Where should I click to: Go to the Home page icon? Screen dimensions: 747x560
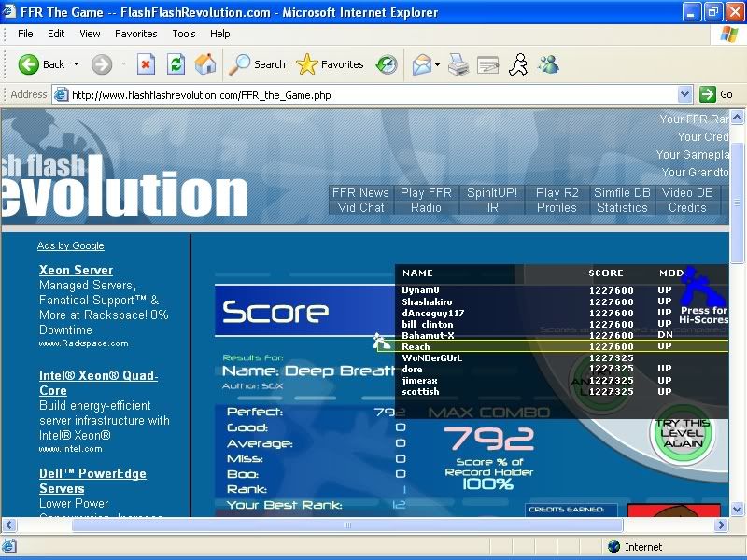205,64
